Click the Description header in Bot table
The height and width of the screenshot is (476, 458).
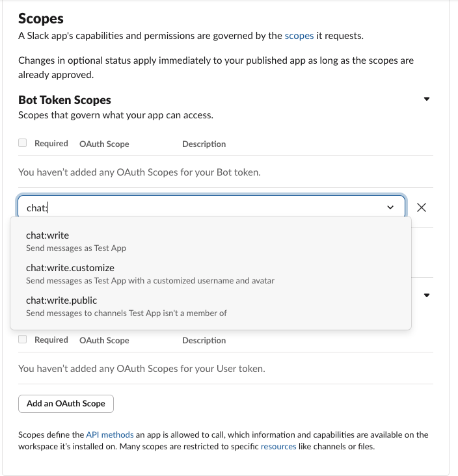pyautogui.click(x=204, y=144)
